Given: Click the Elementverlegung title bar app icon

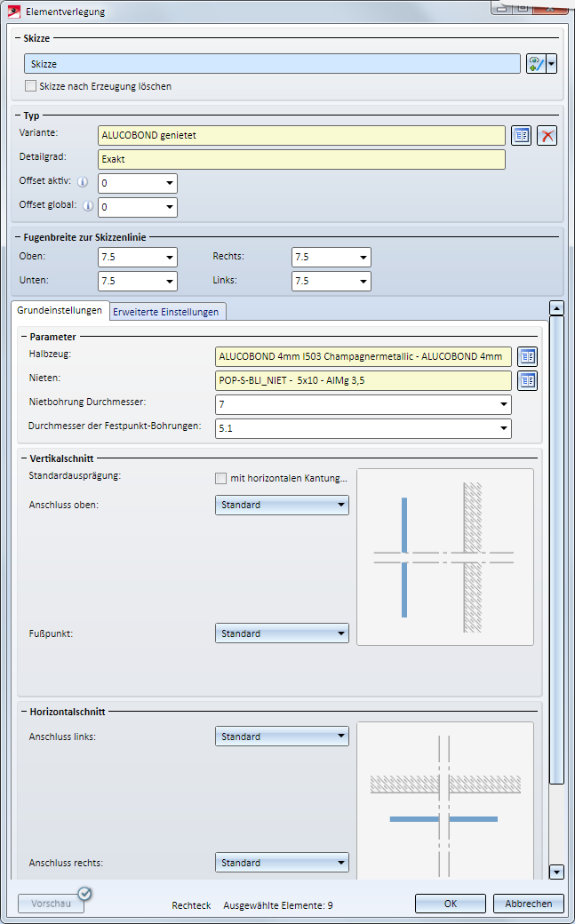Looking at the screenshot, I should point(14,12).
